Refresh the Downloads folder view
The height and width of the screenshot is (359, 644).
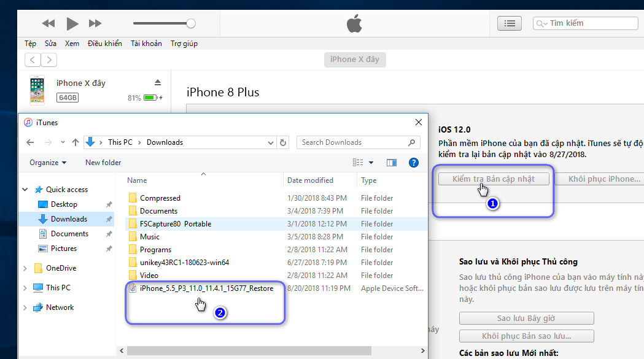pos(283,142)
